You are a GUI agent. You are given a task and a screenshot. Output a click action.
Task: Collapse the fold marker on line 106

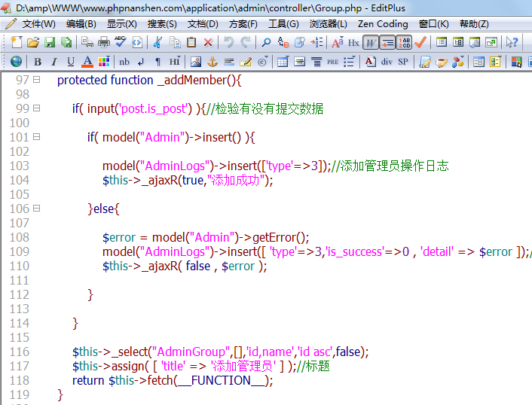(x=37, y=208)
